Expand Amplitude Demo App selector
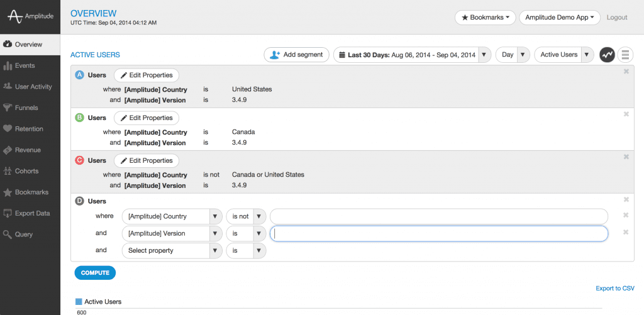 point(559,18)
